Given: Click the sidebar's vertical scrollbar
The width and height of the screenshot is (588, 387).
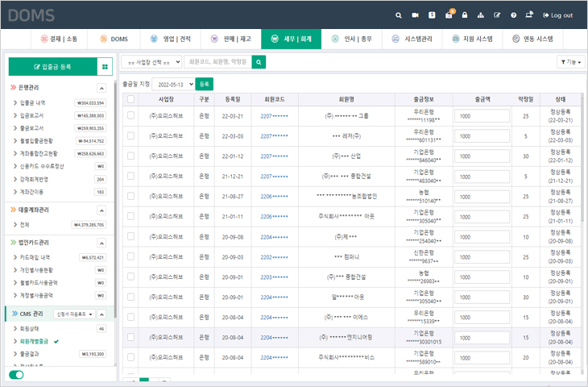Looking at the screenshot, I should click(x=115, y=199).
